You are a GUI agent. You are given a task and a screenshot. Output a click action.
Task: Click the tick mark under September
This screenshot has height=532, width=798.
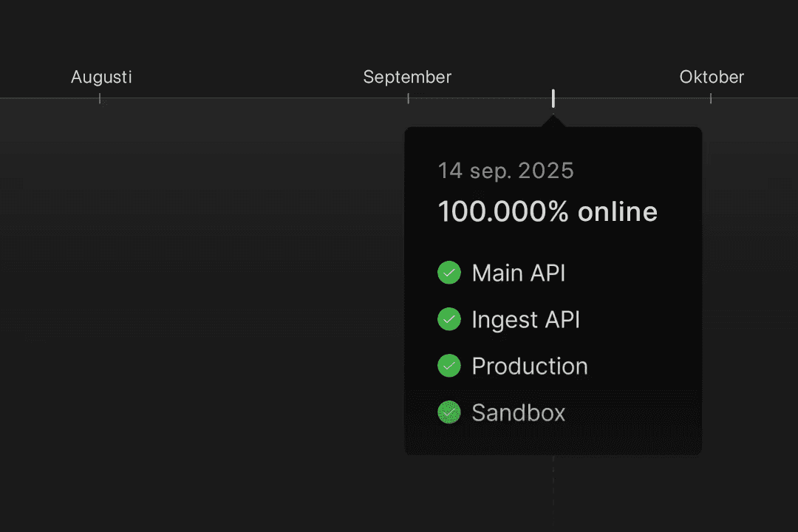(x=408, y=98)
